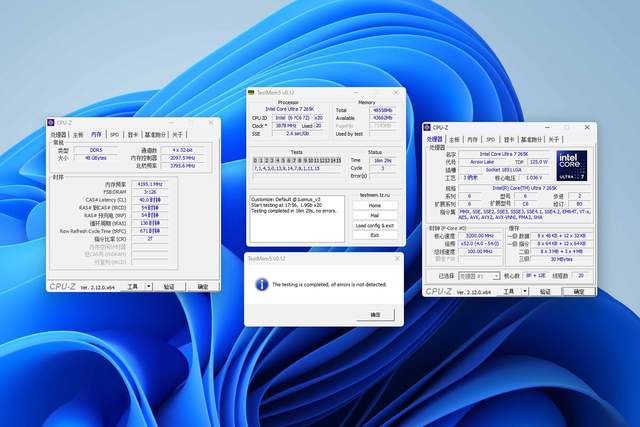Select the 48 GBytes size value
The height and width of the screenshot is (427, 640).
point(96,158)
